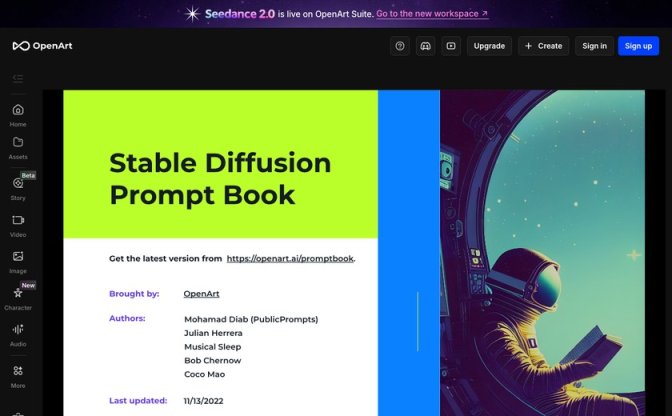The height and width of the screenshot is (416, 672).
Task: Click the OpenArt link beside Brought by
Action: tap(201, 293)
